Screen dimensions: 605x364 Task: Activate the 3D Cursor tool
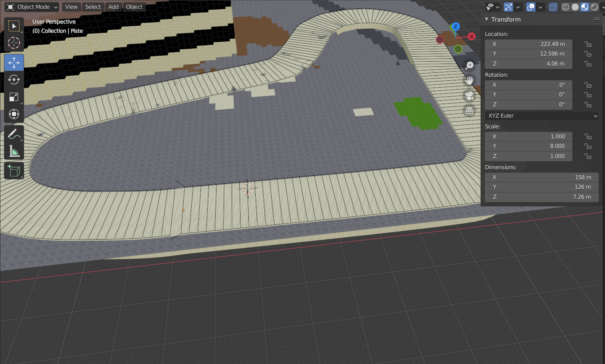tap(14, 43)
